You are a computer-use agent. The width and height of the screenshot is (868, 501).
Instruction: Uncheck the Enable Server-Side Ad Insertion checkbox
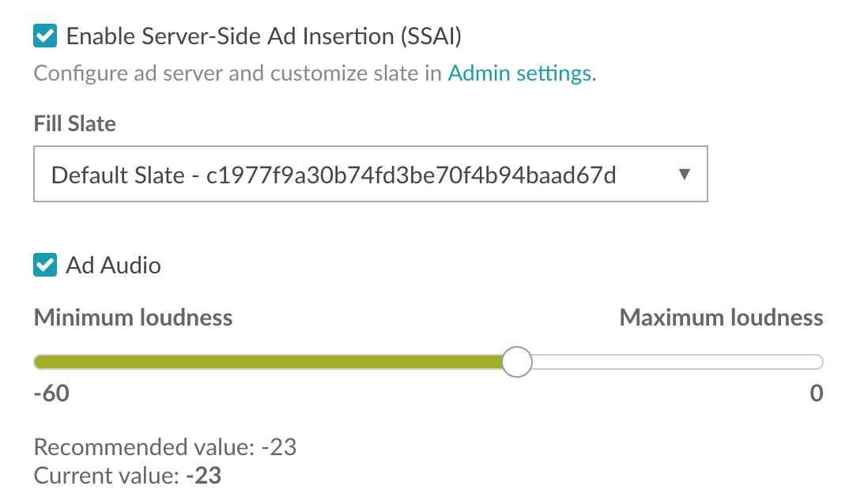[45, 36]
